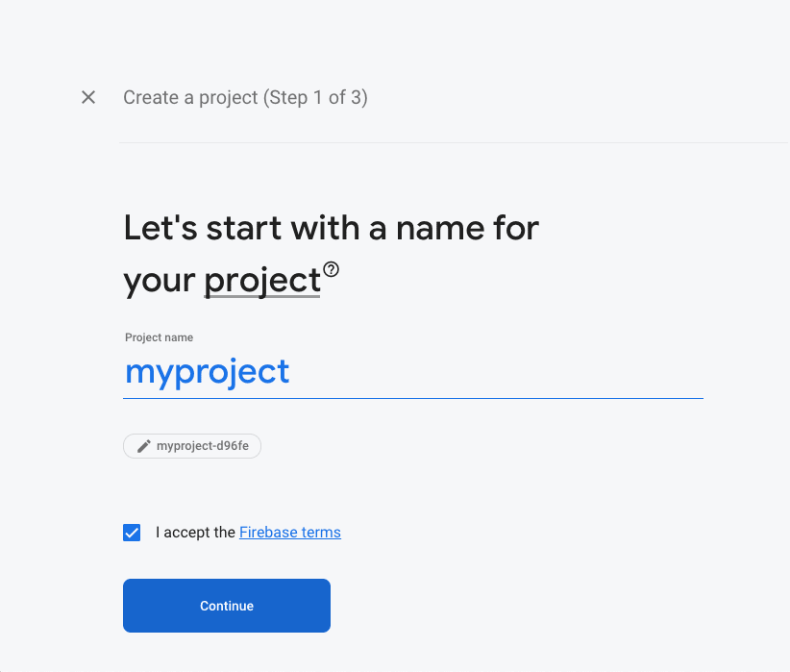Screen dimensions: 790x672
Task: Focus the Project name input field
Action: (x=384, y=372)
